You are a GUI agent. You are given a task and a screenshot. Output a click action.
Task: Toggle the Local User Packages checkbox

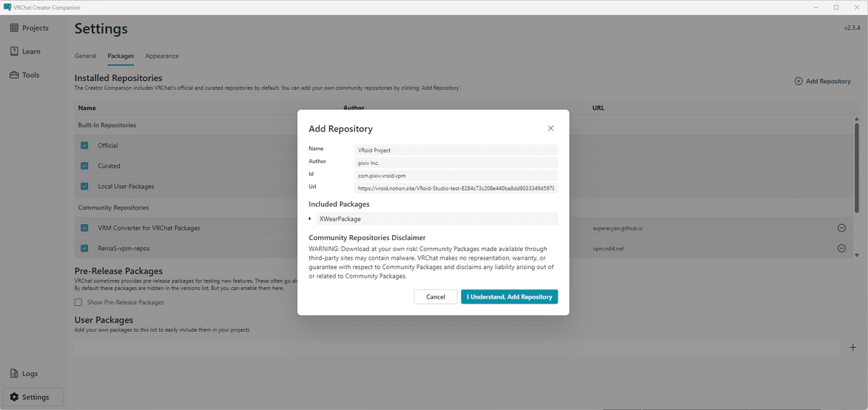pos(85,186)
